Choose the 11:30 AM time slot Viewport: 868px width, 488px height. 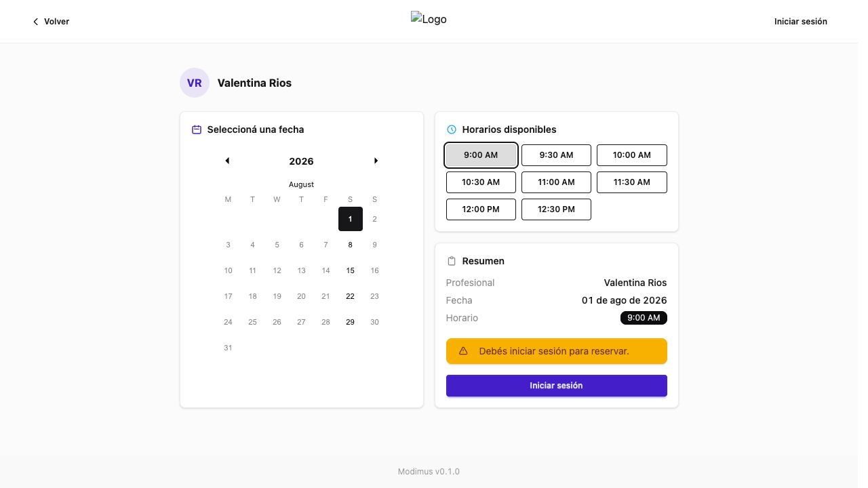pyautogui.click(x=632, y=182)
